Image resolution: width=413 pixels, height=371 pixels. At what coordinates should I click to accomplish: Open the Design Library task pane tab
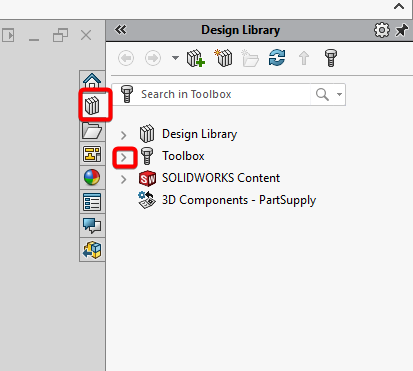point(92,106)
